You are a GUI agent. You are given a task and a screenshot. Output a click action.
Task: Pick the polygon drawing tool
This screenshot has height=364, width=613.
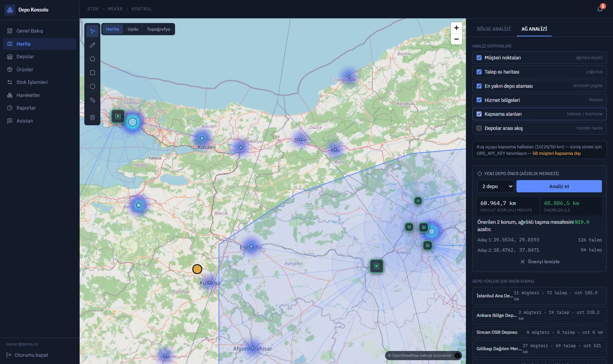click(x=92, y=59)
